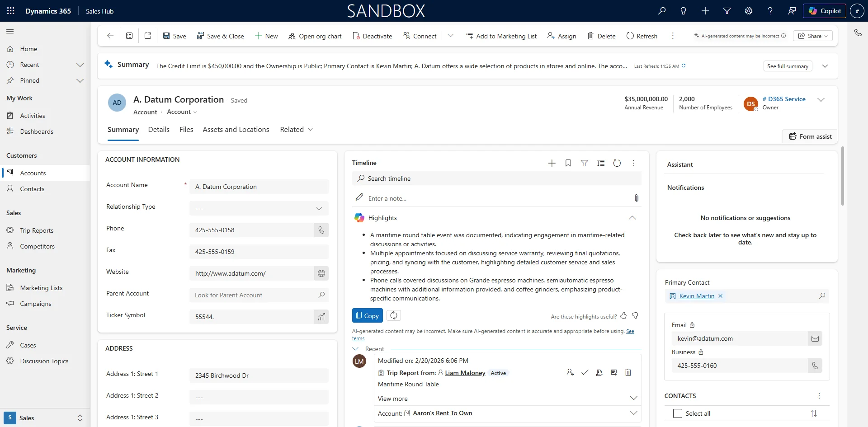Viewport: 868px width, 427px height.
Task: Refresh the timeline records
Action: tap(617, 163)
